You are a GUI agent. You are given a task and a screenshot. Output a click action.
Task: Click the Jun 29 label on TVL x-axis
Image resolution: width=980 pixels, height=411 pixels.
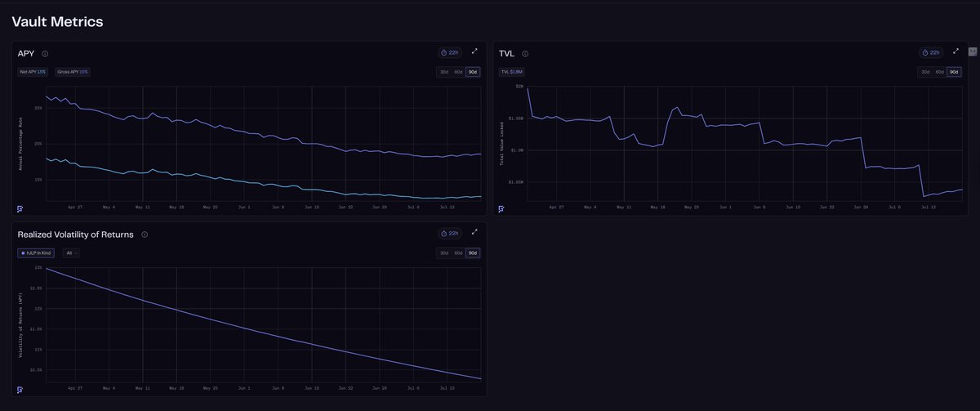(x=860, y=208)
